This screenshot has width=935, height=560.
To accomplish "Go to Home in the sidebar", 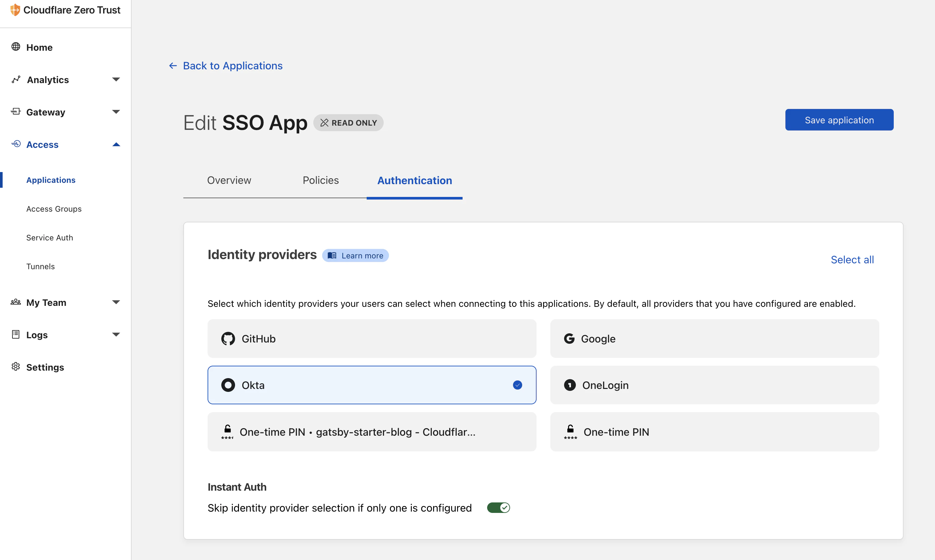I will [x=39, y=47].
